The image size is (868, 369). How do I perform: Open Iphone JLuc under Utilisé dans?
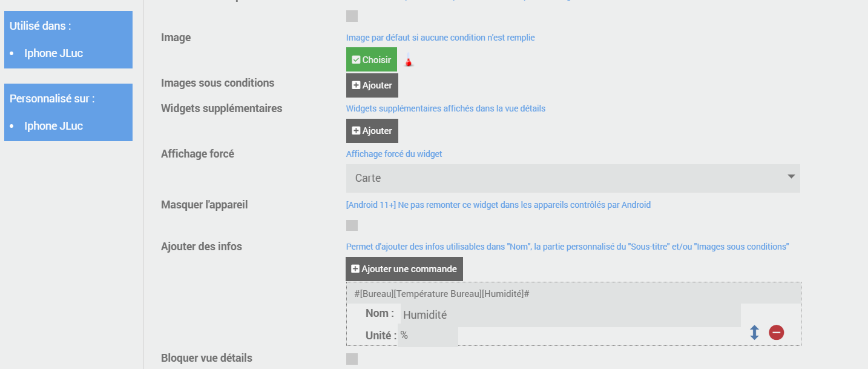(x=53, y=53)
